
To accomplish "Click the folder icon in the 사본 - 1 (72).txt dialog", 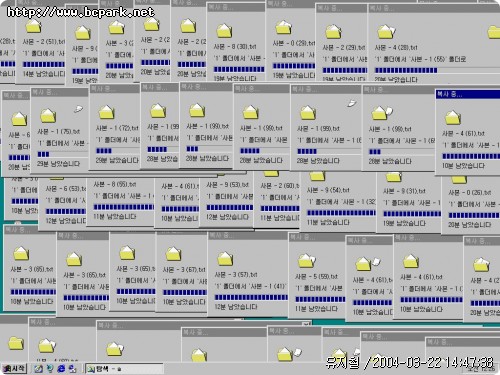I will pos(107,112).
